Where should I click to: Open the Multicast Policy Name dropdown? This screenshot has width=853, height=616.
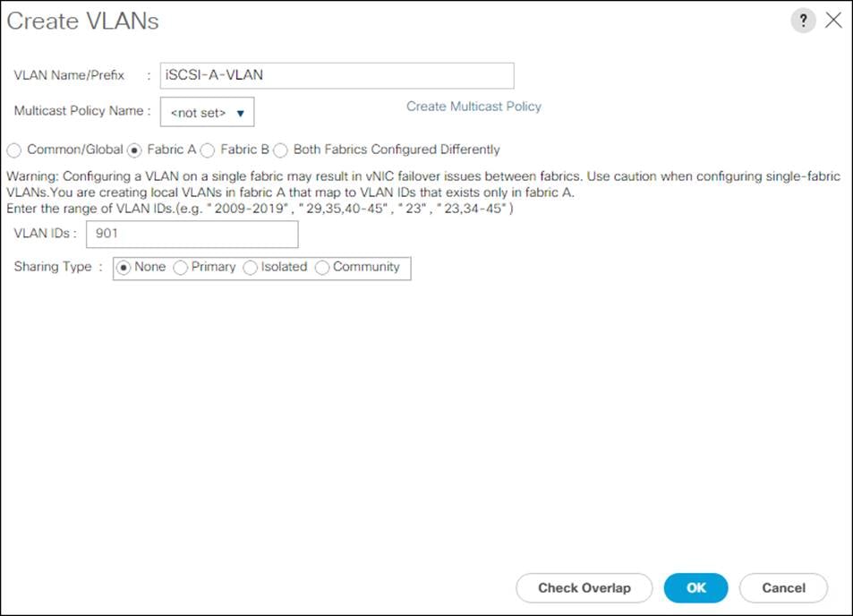point(208,112)
